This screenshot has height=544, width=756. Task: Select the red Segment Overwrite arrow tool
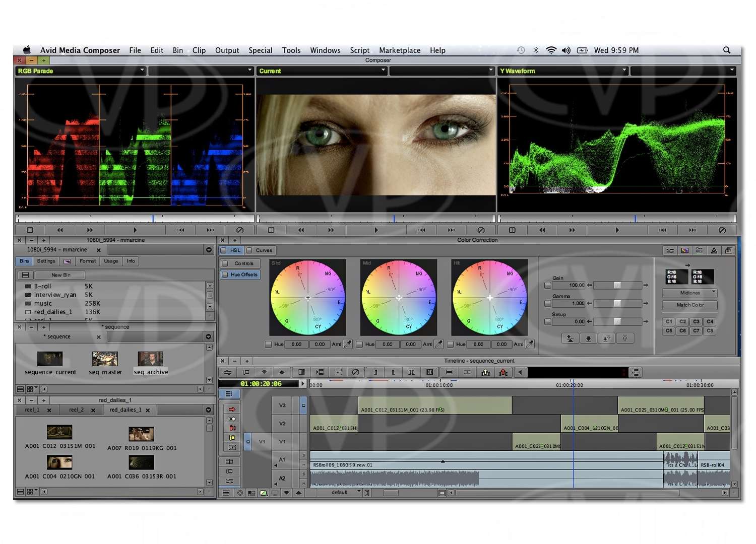tap(232, 409)
